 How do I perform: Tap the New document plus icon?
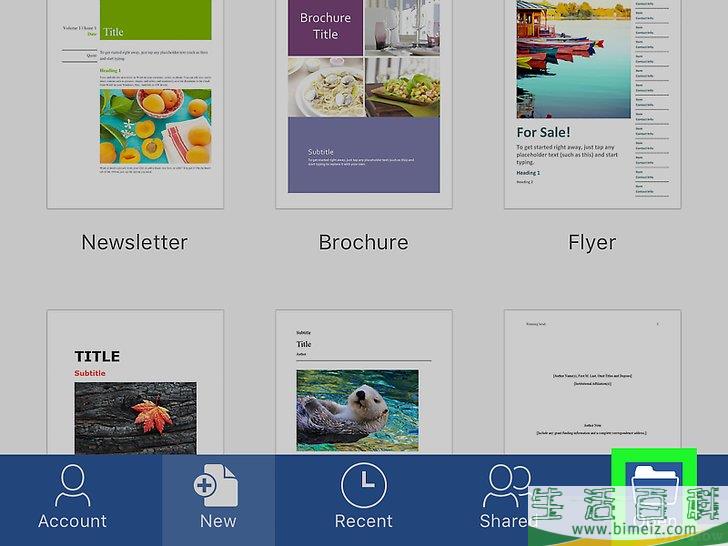216,485
